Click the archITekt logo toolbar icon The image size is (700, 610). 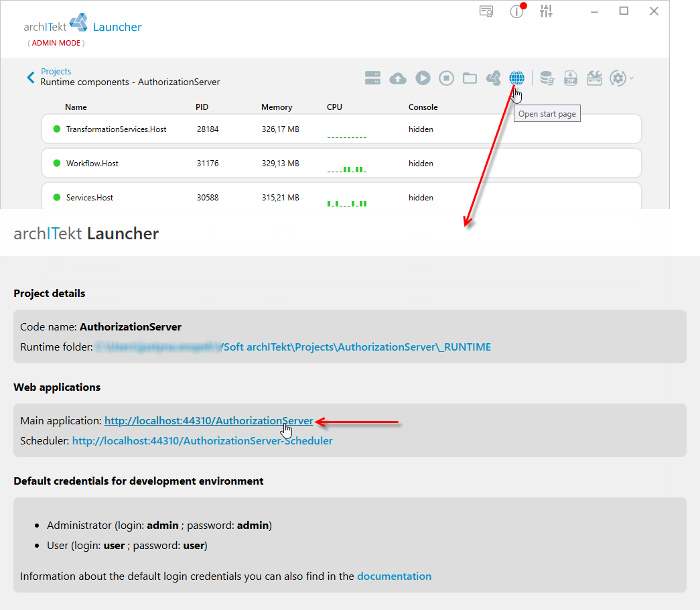493,78
